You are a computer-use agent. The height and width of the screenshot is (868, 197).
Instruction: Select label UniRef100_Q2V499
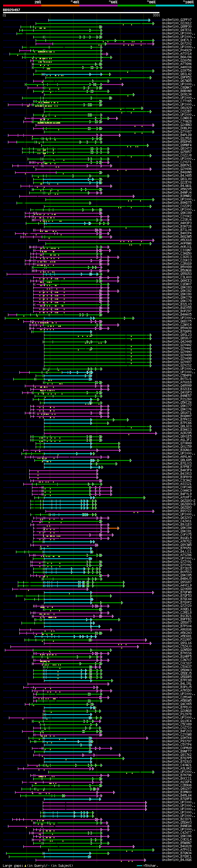176,355
